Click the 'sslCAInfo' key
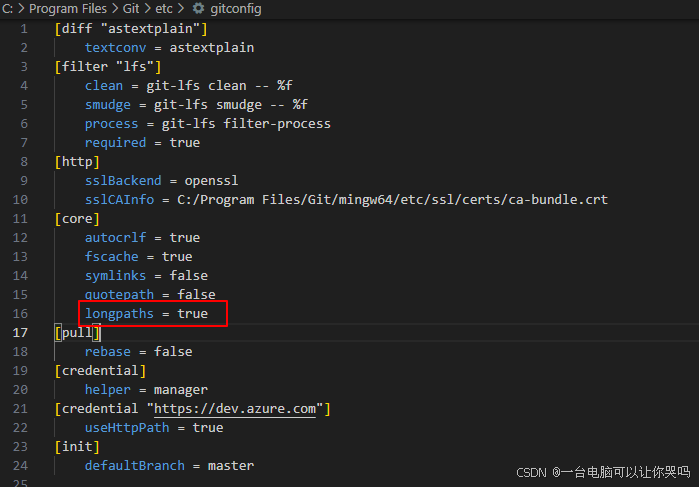The height and width of the screenshot is (487, 699). click(119, 199)
